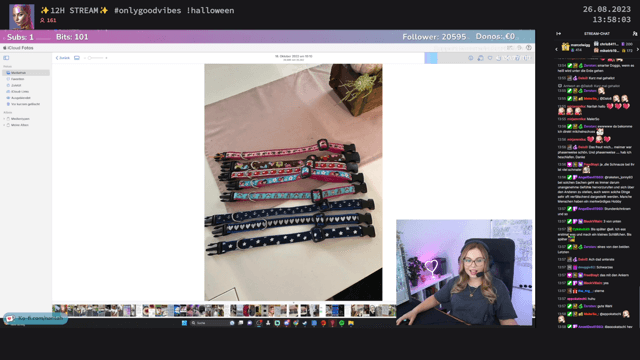Click the Bits: 101 overlay text
The height and width of the screenshot is (360, 640).
coord(72,37)
